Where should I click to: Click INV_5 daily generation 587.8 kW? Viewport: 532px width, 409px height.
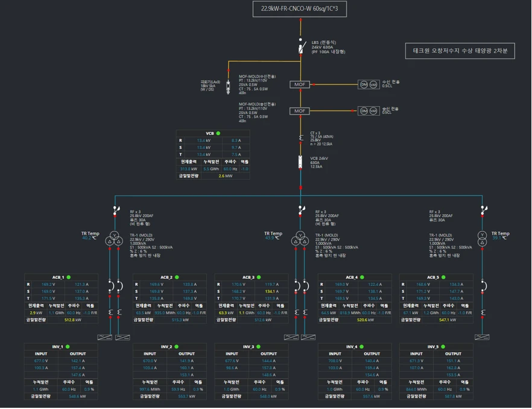tap(453, 396)
